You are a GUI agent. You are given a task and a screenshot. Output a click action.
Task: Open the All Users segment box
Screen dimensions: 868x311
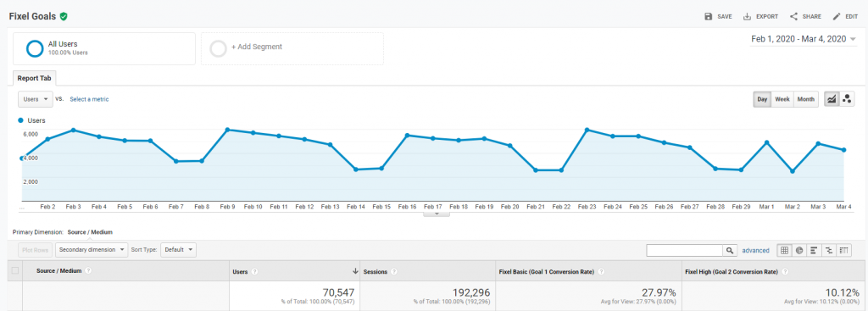click(x=104, y=48)
